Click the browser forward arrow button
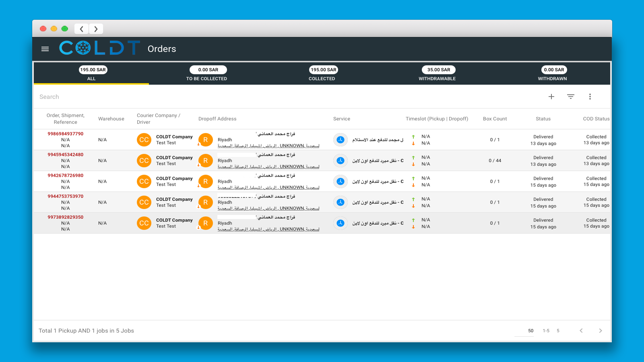This screenshot has width=644, height=362. [x=96, y=29]
